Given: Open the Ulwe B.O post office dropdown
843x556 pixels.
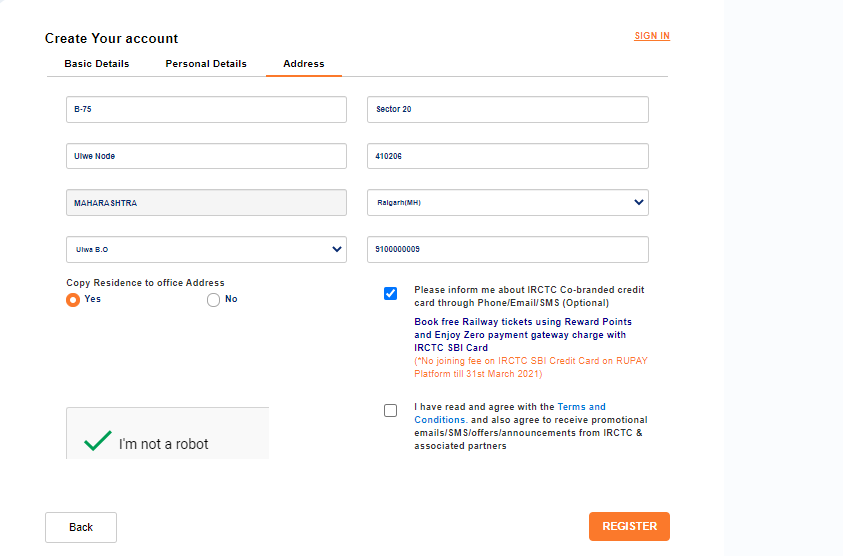Looking at the screenshot, I should 337,249.
